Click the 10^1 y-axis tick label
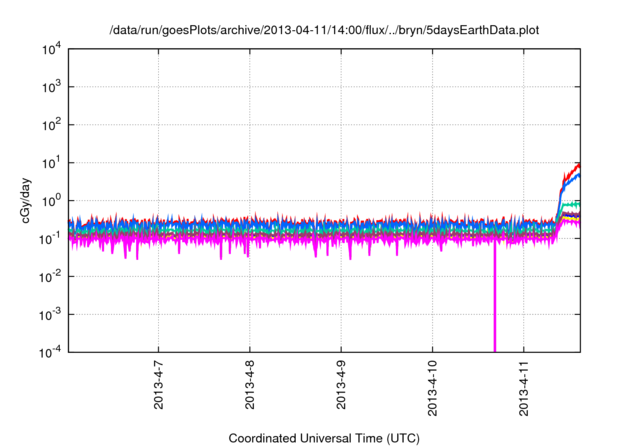This screenshot has height=448, width=640. coord(51,163)
